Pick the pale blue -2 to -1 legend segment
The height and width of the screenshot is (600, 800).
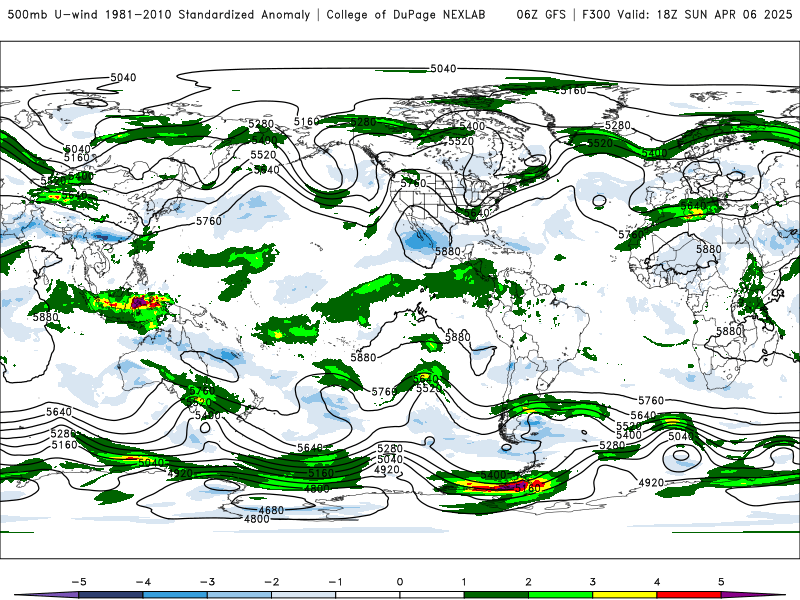tap(304, 595)
